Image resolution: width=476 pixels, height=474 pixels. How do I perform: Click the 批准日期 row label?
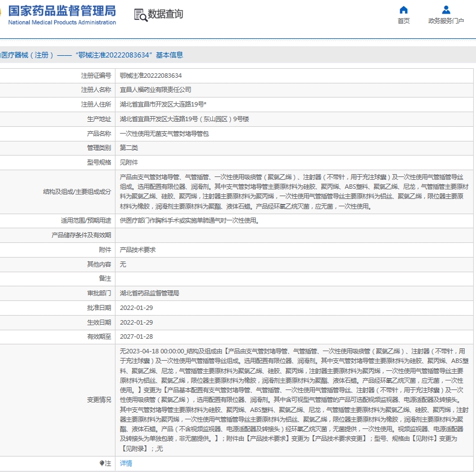(x=99, y=308)
